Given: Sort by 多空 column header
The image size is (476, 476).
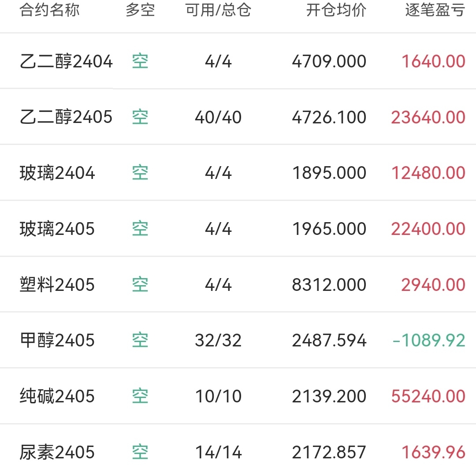Looking at the screenshot, I should click(140, 10).
